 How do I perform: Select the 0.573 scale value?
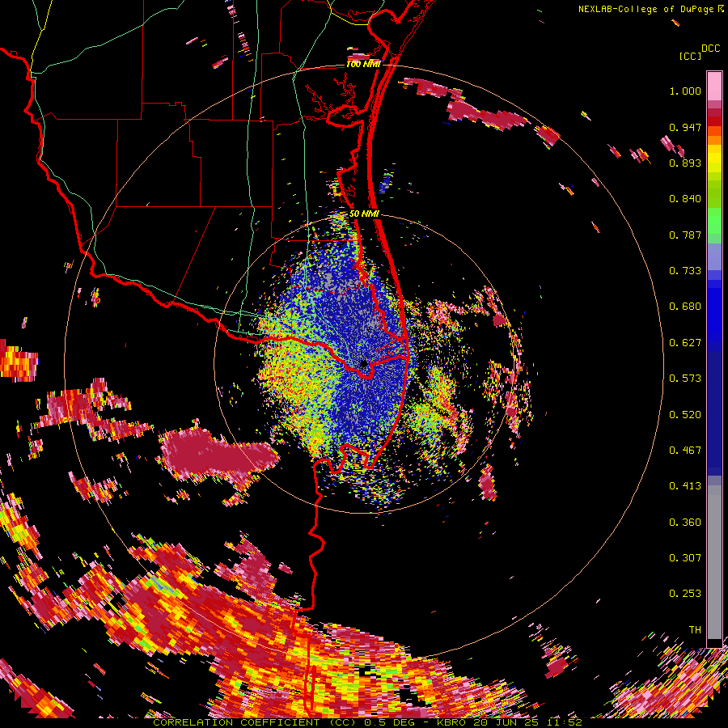pos(685,379)
